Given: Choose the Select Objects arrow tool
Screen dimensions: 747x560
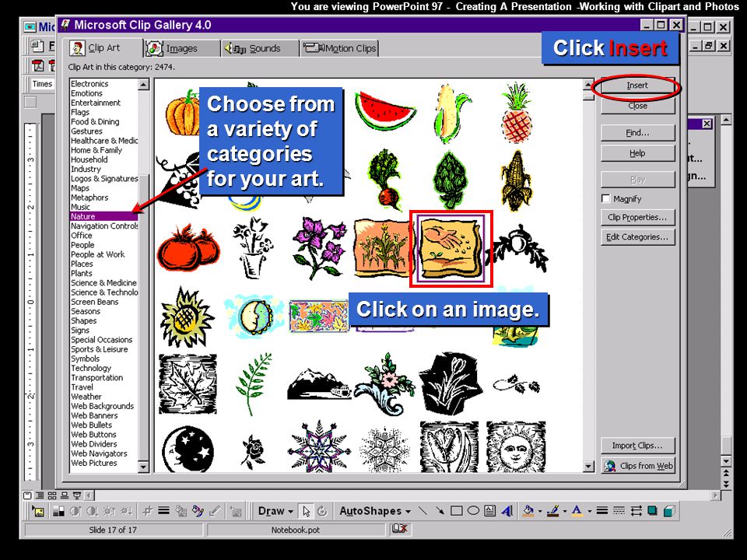Looking at the screenshot, I should tap(307, 512).
